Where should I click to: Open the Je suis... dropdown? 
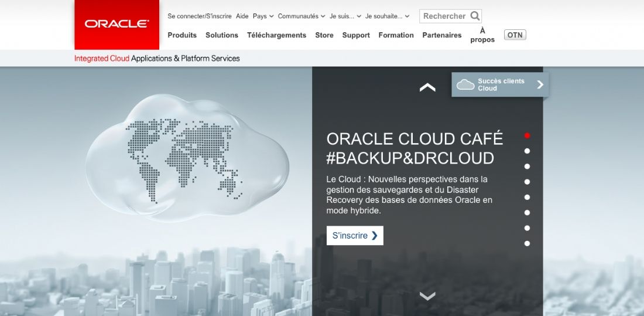(x=345, y=16)
